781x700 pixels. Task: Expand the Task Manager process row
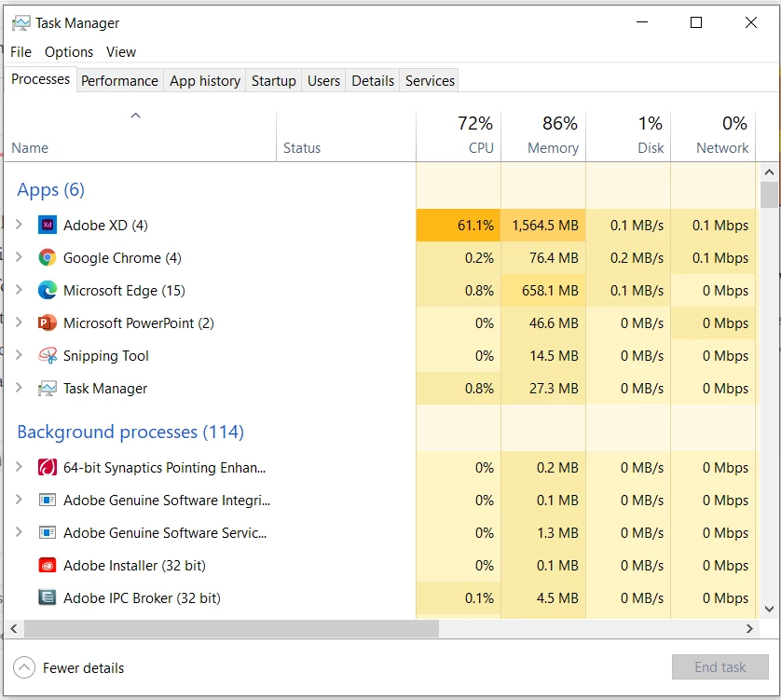click(19, 387)
